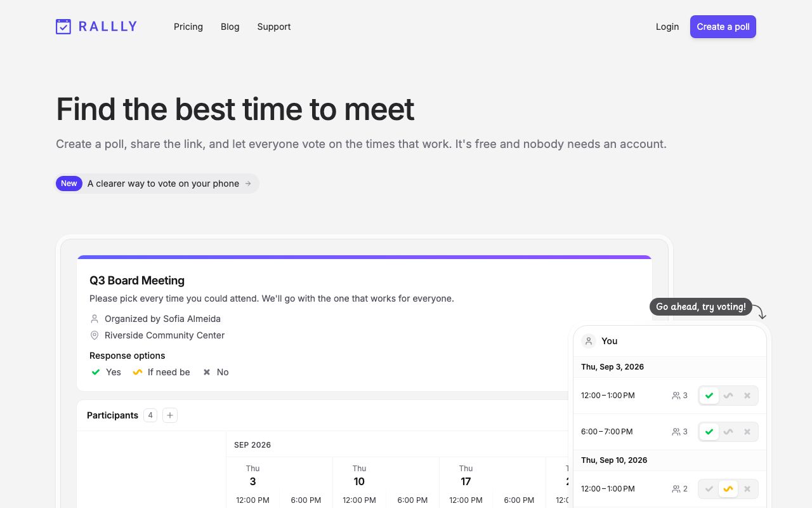The width and height of the screenshot is (812, 508).
Task: Vote If need be for 6:00–7:00 PM Sep 3
Action: (x=728, y=432)
